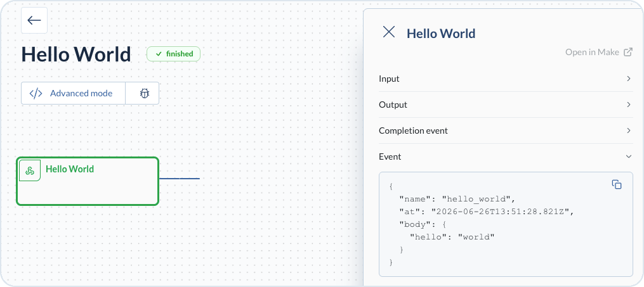The image size is (644, 287).
Task: Close the Hello World side panel
Action: click(x=388, y=32)
